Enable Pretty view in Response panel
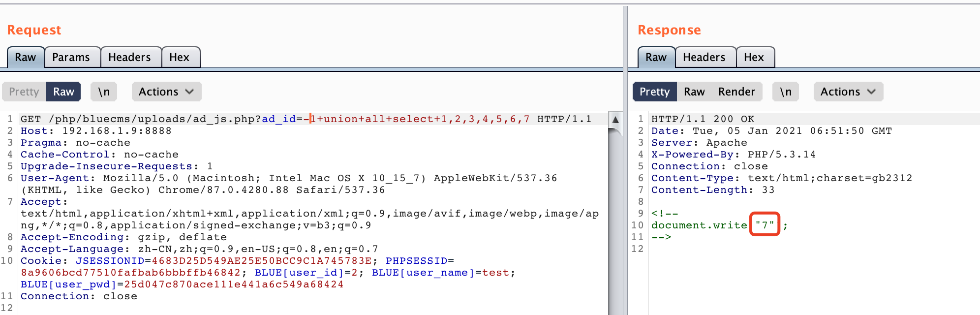The height and width of the screenshot is (315, 980). [x=654, y=92]
